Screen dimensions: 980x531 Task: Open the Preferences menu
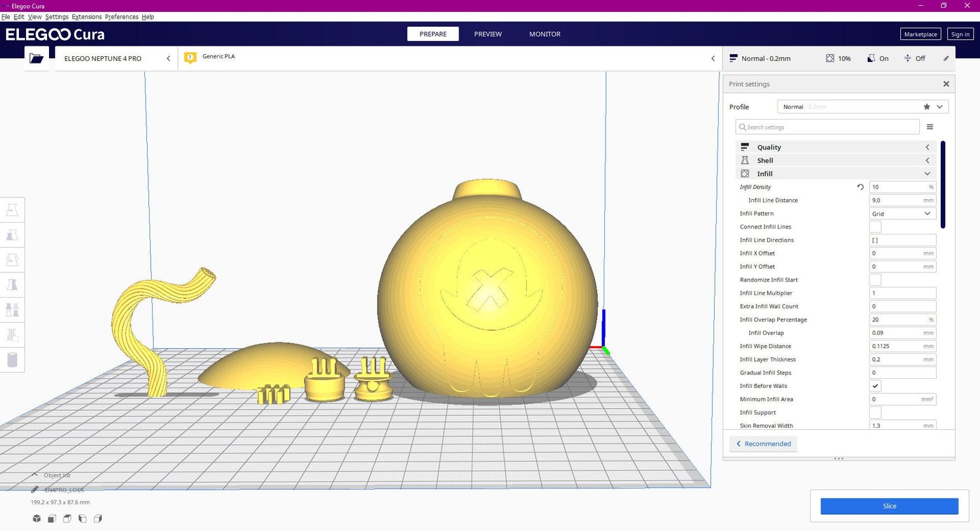[x=122, y=17]
